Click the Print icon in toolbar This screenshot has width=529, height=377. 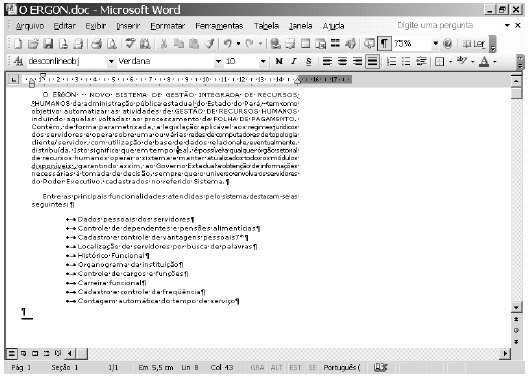97,44
